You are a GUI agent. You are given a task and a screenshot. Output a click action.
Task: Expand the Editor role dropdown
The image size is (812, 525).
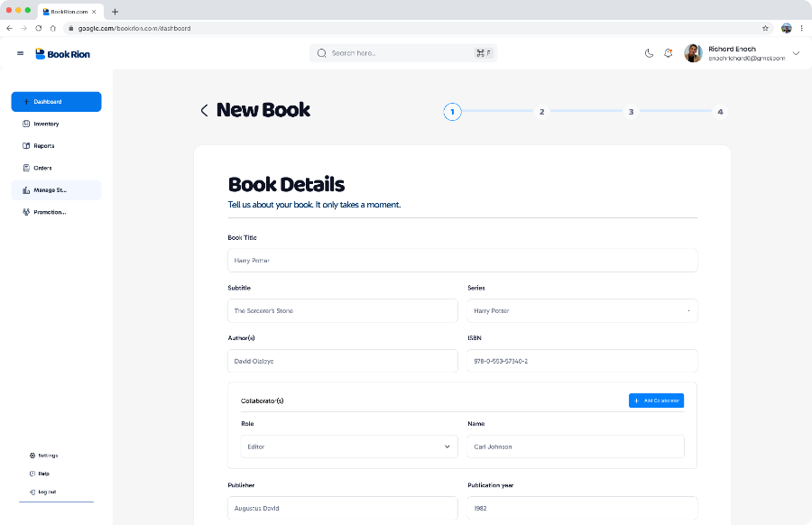(349, 447)
